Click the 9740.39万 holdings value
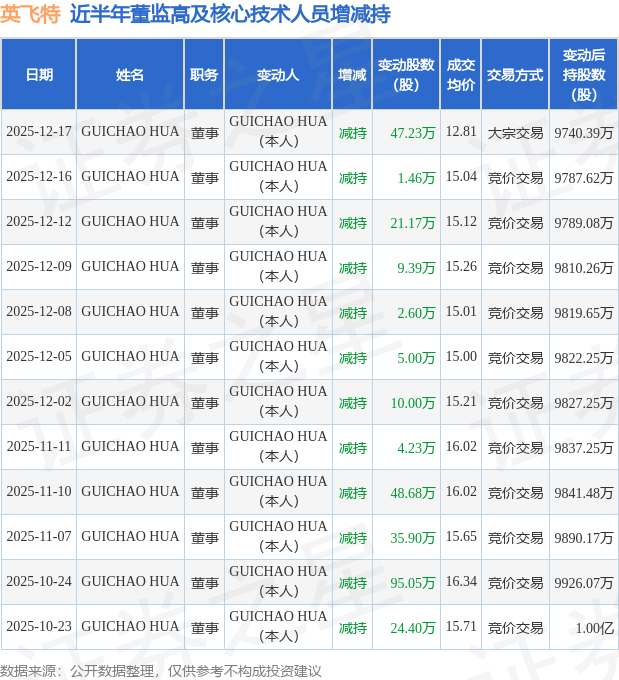 [x=584, y=132]
